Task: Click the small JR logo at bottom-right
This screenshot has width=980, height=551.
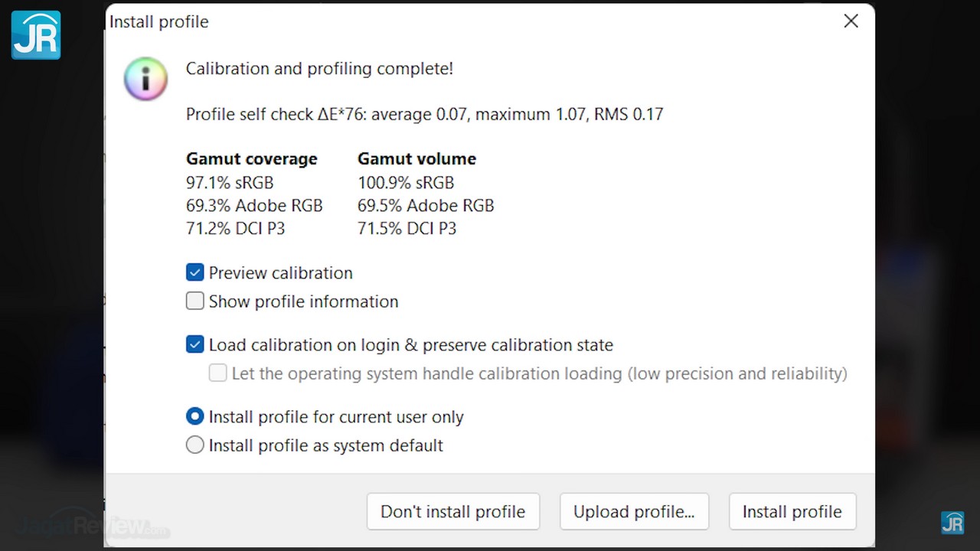Action: tap(952, 523)
